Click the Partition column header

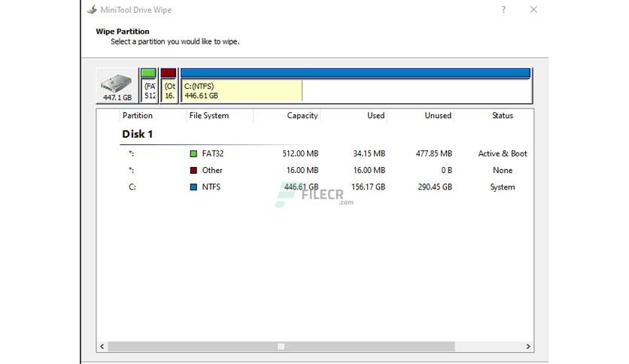click(138, 116)
